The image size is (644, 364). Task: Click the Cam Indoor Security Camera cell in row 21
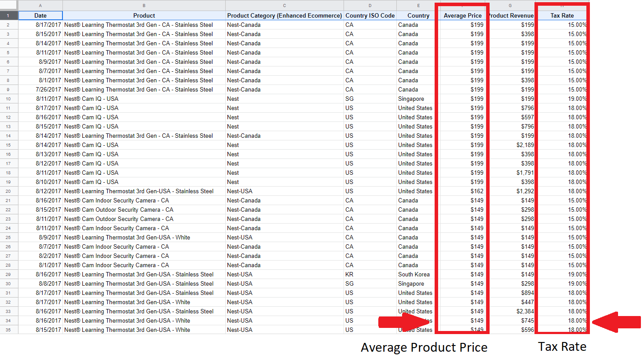point(144,200)
